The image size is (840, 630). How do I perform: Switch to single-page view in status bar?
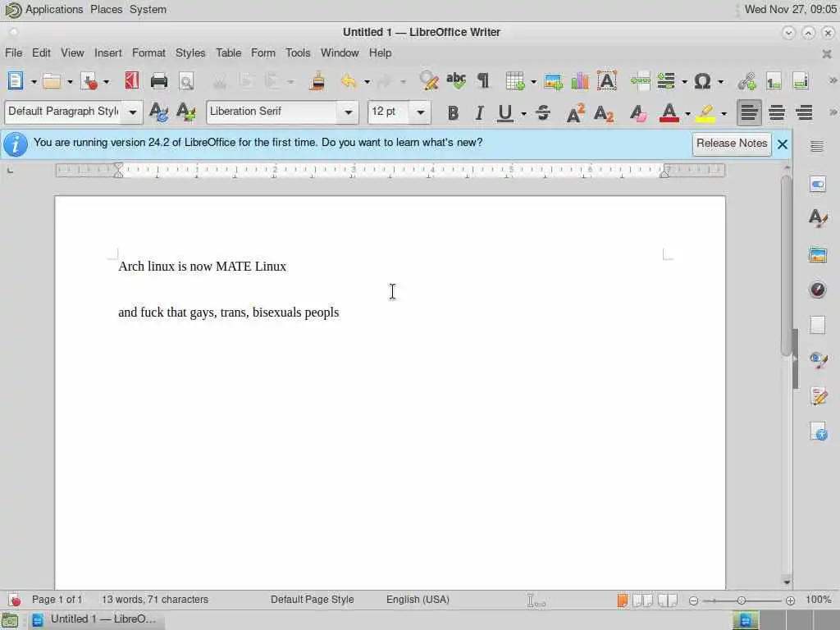623,600
